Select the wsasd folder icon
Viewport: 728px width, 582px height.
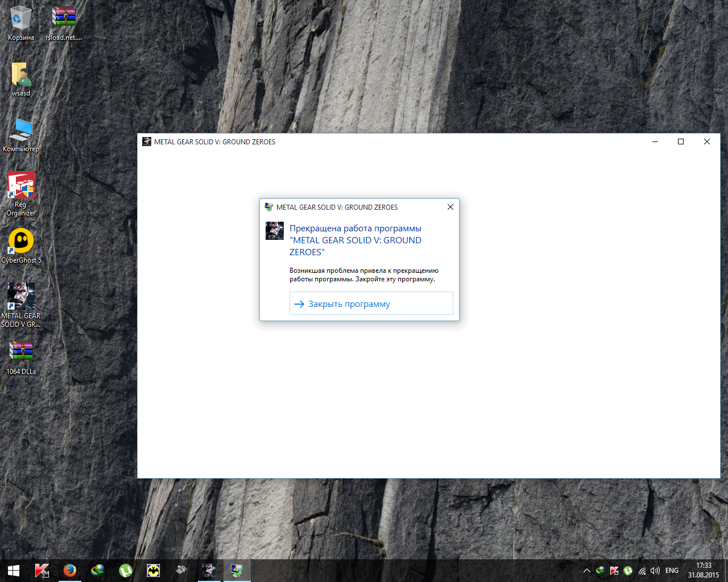pyautogui.click(x=21, y=79)
